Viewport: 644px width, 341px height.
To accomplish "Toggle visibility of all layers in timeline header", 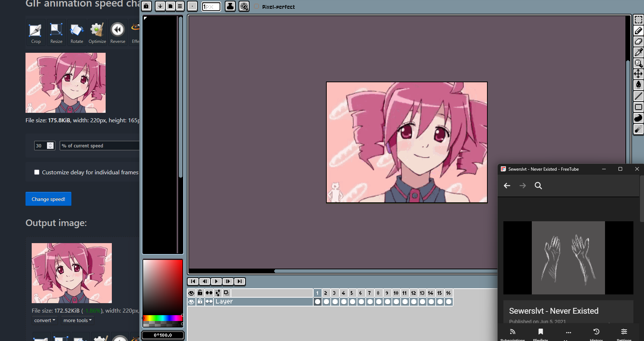I will (191, 293).
